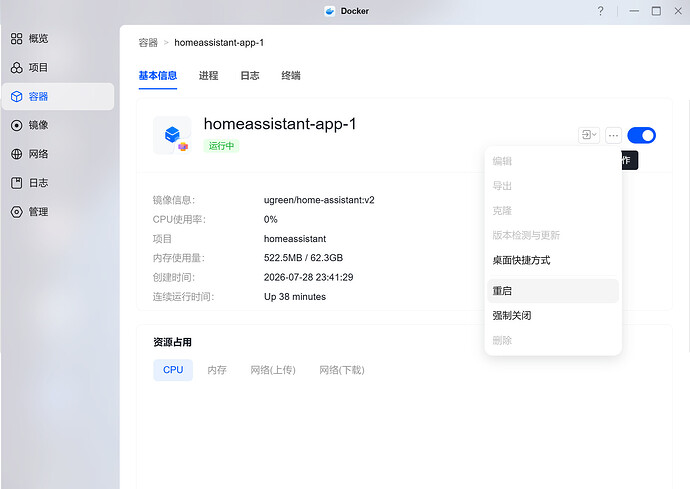Click the disabled 删除 menu entry

coord(553,340)
